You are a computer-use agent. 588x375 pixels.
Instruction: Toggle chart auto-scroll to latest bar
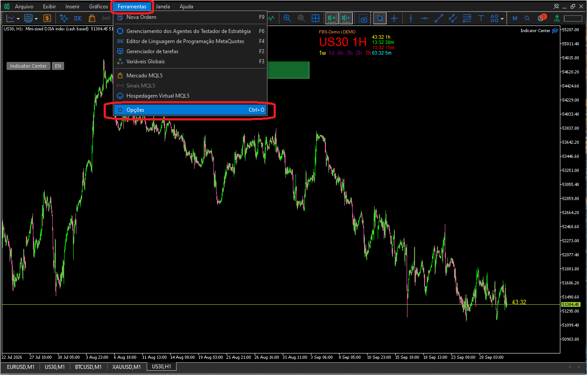tap(332, 18)
